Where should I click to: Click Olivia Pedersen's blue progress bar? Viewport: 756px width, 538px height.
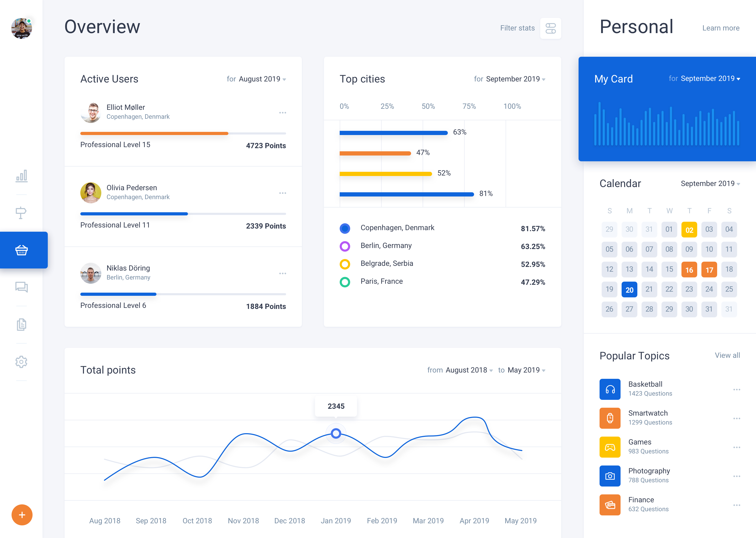click(134, 214)
